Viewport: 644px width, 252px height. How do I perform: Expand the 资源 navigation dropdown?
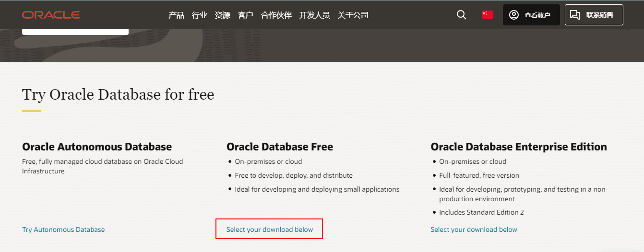pyautogui.click(x=222, y=15)
